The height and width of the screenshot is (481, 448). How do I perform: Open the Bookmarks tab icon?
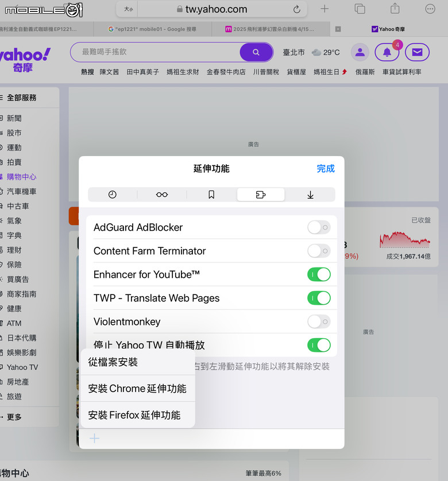click(x=211, y=195)
